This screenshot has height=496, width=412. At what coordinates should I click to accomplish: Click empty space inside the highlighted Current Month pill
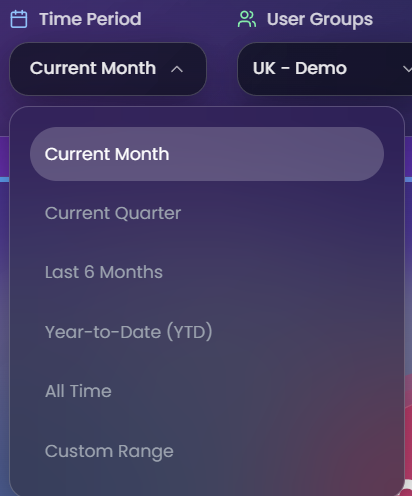pyautogui.click(x=277, y=154)
